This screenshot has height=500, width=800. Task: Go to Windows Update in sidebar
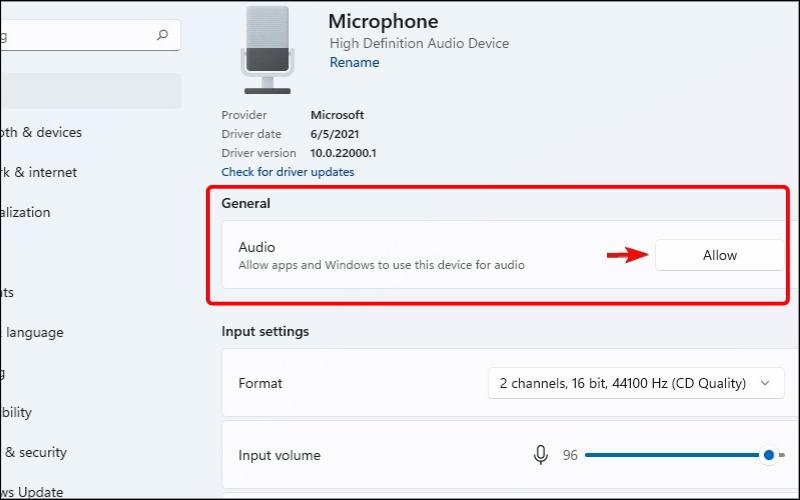(32, 491)
